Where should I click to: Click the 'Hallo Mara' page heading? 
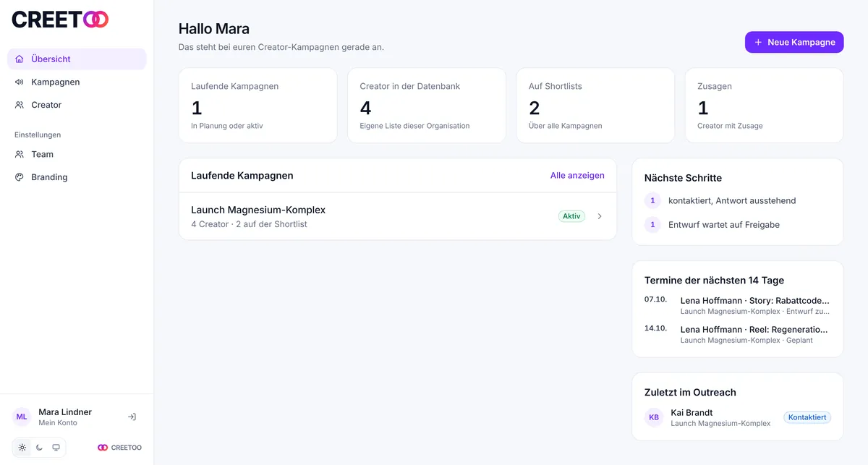(214, 29)
